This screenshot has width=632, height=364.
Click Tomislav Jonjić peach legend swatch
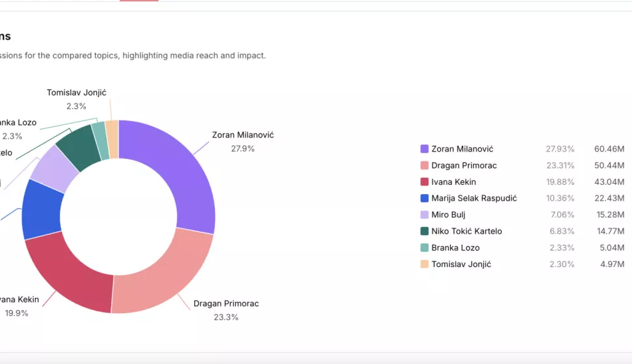425,264
